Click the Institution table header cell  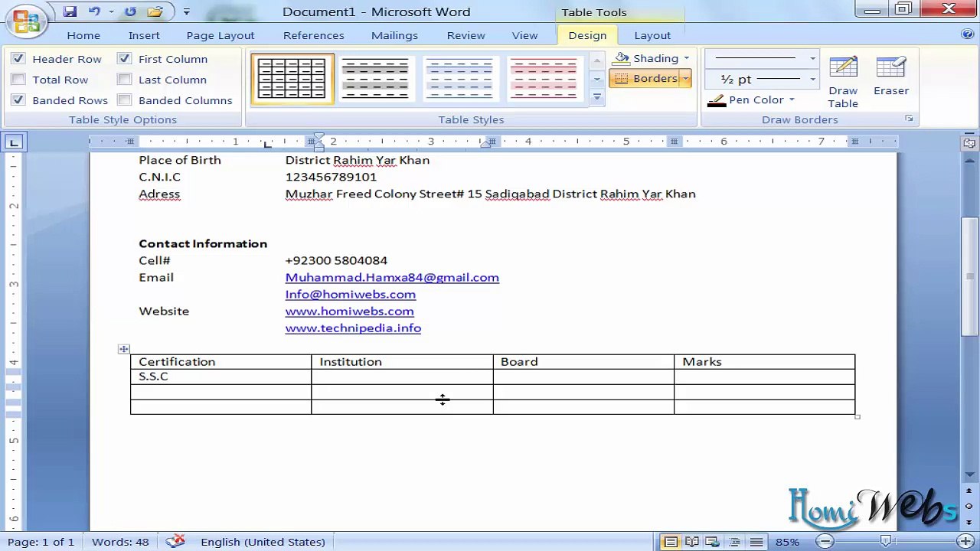[402, 361]
